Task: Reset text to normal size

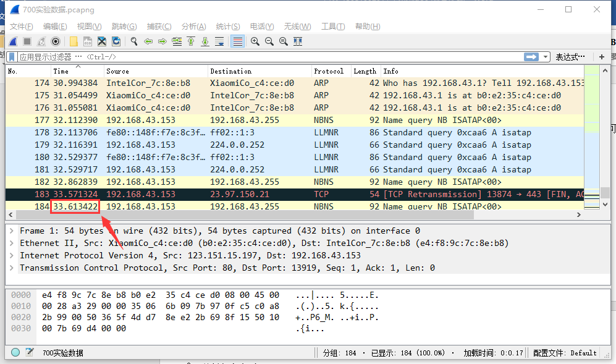Action: coord(283,41)
